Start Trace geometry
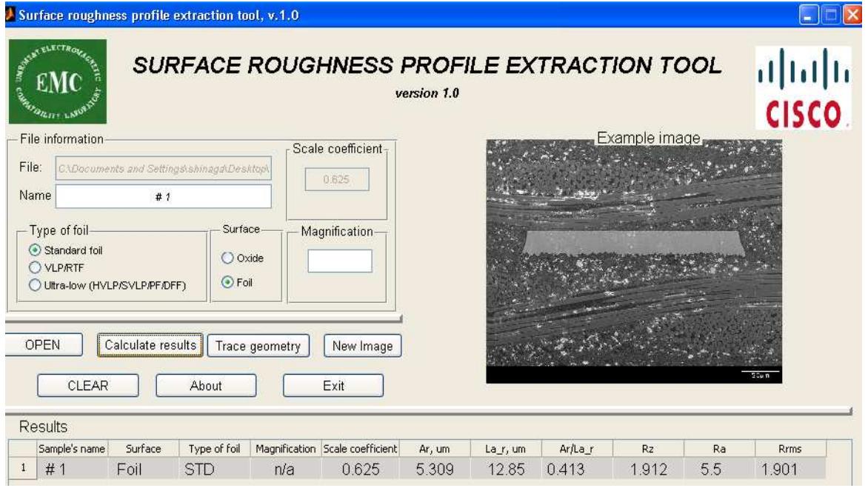Screen dimensions: 868x488 pos(258,346)
